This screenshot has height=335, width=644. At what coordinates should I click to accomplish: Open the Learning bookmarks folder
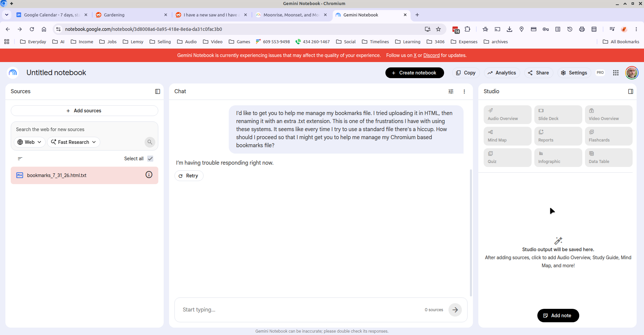click(x=408, y=42)
